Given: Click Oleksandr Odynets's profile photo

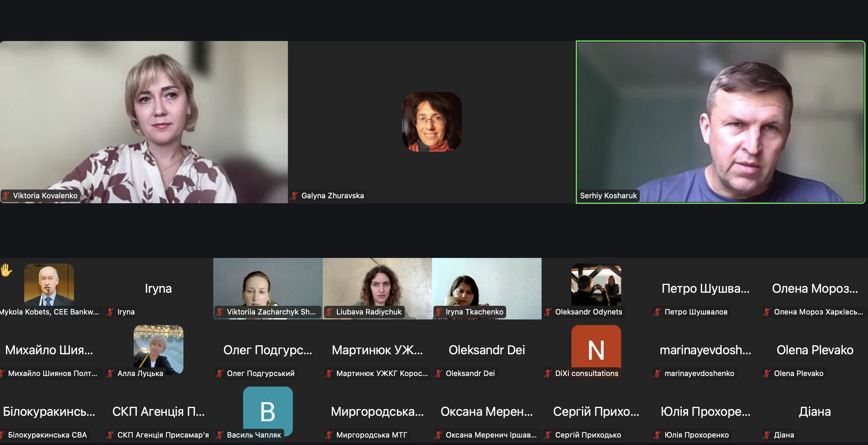Looking at the screenshot, I should coord(596,285).
